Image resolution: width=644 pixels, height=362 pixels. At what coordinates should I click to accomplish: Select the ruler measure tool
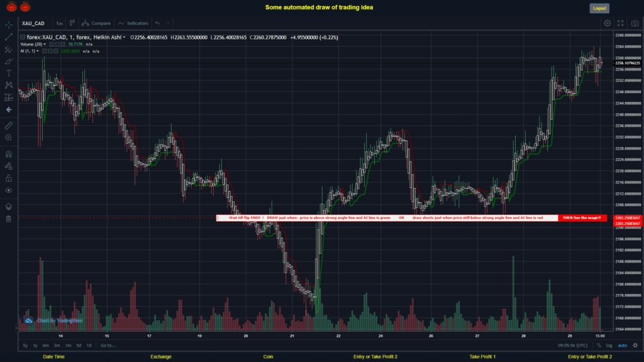(9, 126)
